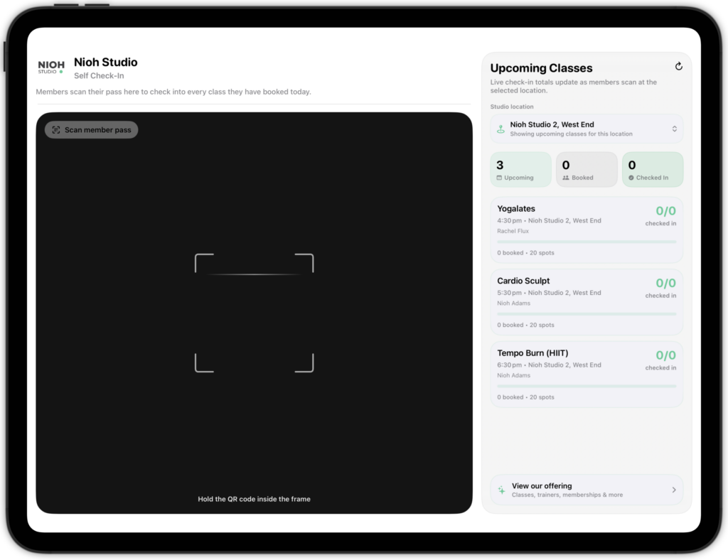Click the Yogalates check-in progress bar
The image size is (728, 560).
[x=586, y=242]
